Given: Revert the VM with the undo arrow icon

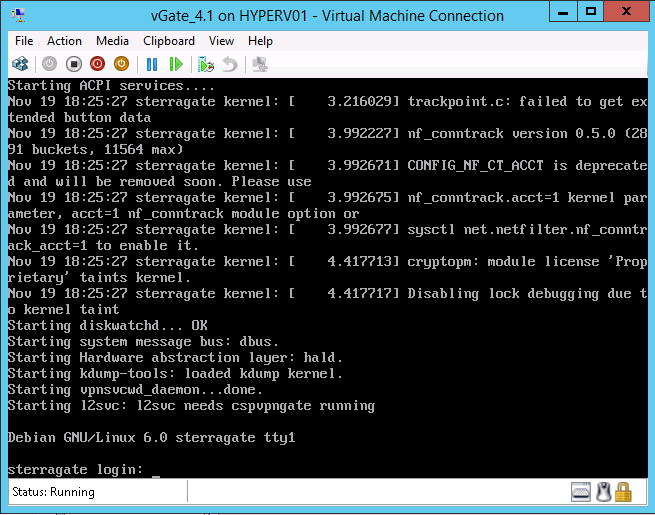Looking at the screenshot, I should 230,64.
